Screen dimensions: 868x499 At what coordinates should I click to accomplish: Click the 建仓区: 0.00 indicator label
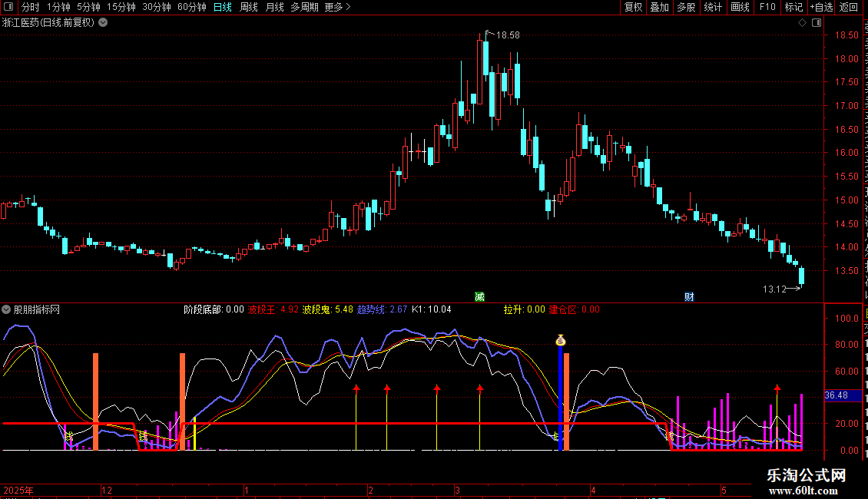pyautogui.click(x=574, y=310)
